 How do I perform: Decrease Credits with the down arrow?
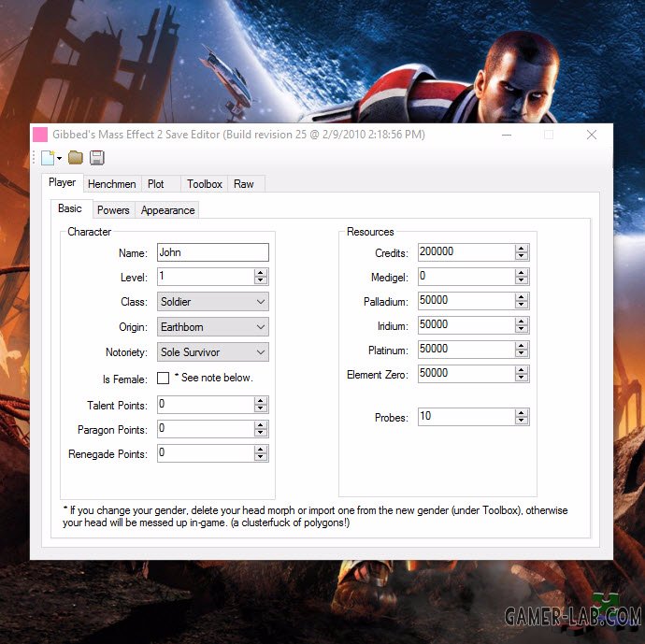click(522, 256)
